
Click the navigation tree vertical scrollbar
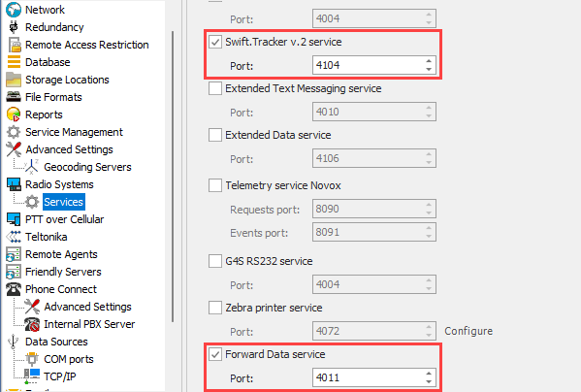[x=173, y=177]
